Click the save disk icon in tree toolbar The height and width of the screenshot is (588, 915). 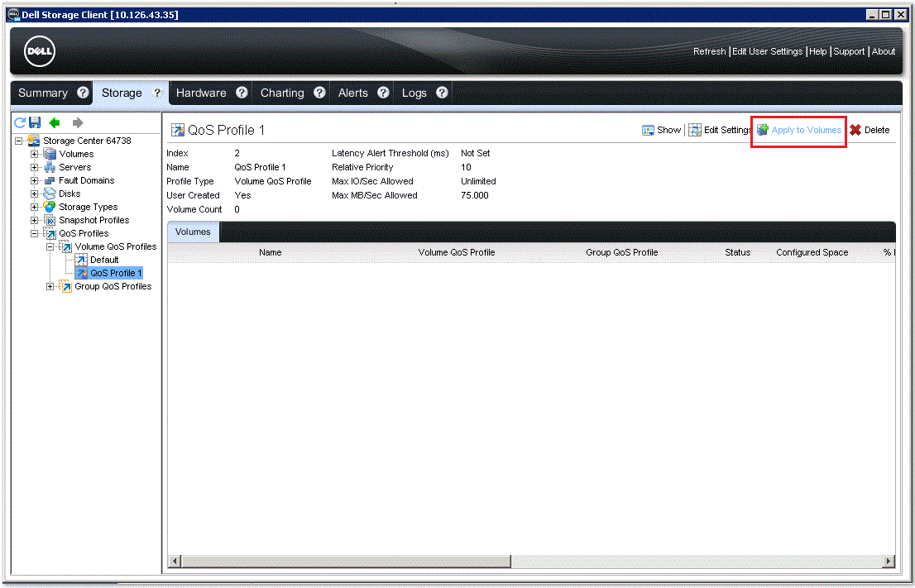(35, 122)
